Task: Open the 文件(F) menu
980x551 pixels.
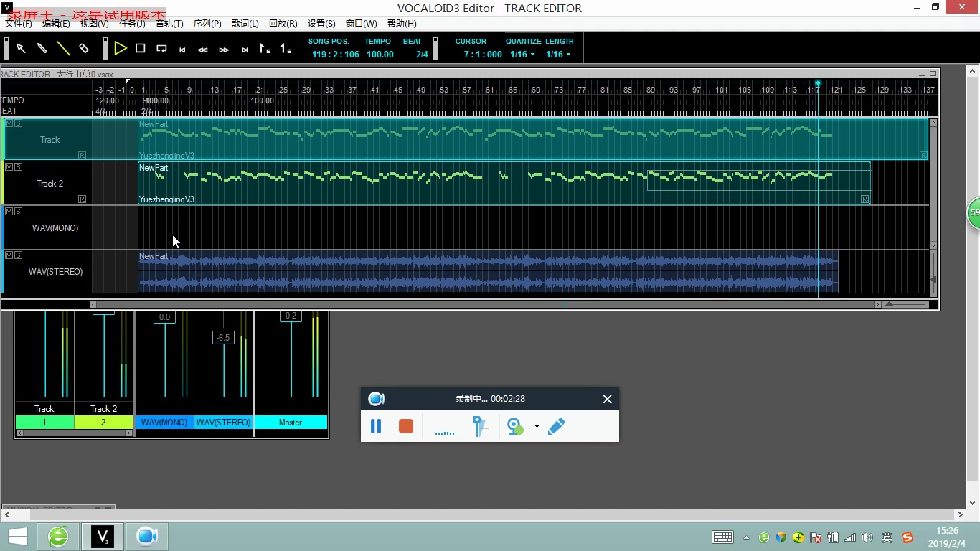Action: point(19,24)
